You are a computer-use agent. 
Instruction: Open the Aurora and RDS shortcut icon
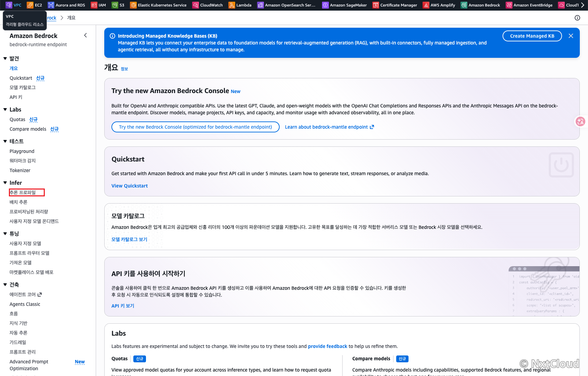point(51,5)
